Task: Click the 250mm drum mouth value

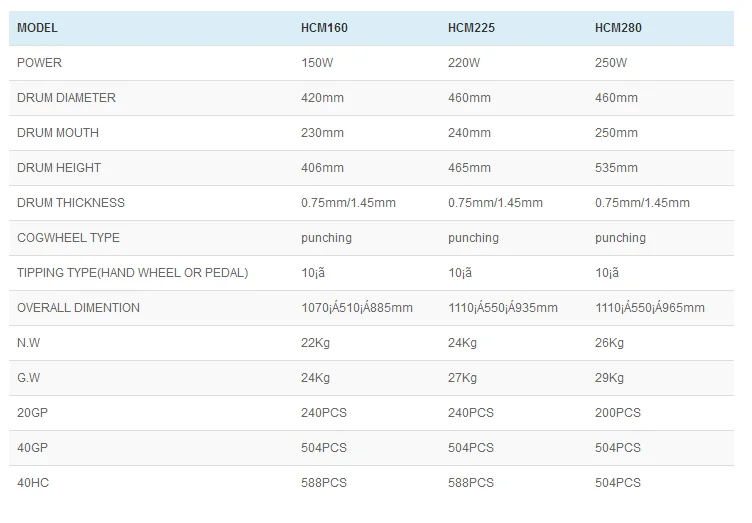Action: [616, 133]
